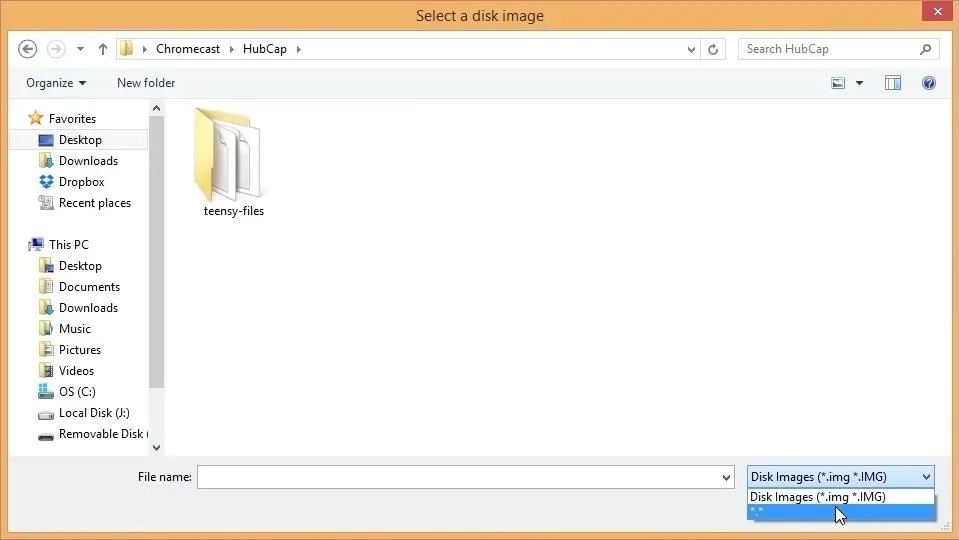Click the Videos folder icon
The image size is (959, 540).
click(x=46, y=371)
